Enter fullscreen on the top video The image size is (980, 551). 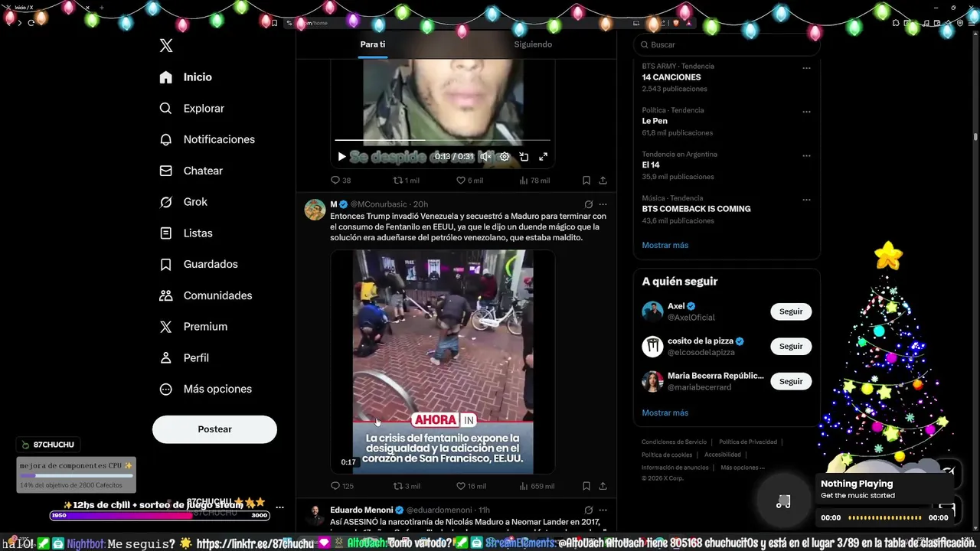[x=543, y=156]
